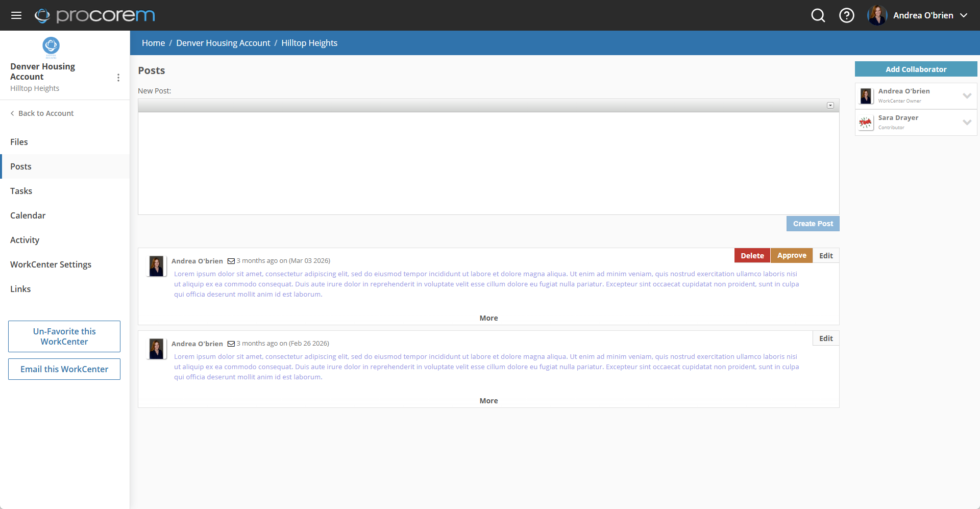Open the Activity section
Viewport: 980px width, 509px height.
(x=65, y=240)
